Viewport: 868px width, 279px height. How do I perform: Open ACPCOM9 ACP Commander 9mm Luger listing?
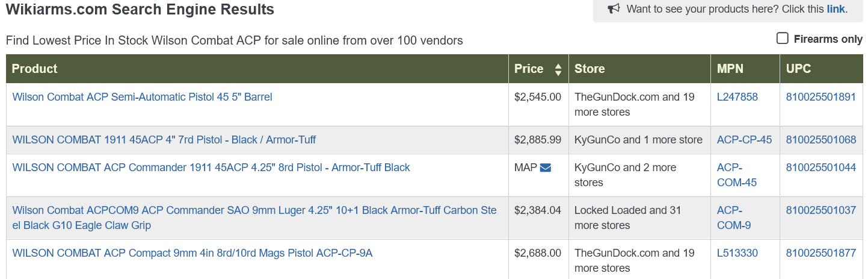pos(254,210)
